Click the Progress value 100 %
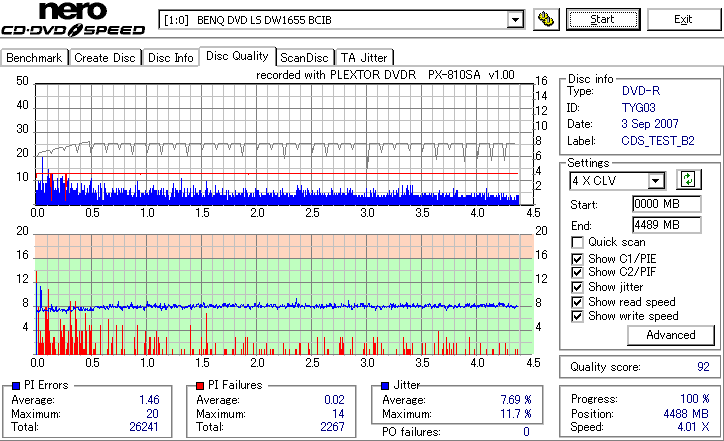 695,399
